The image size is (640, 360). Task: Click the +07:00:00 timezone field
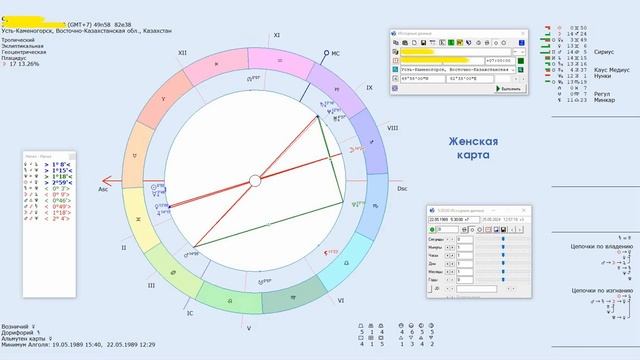(x=500, y=61)
